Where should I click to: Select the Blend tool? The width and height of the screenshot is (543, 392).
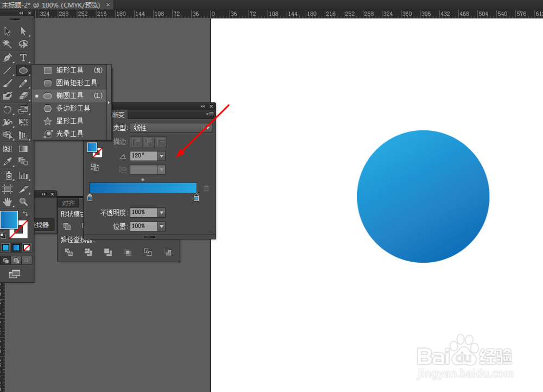click(23, 161)
